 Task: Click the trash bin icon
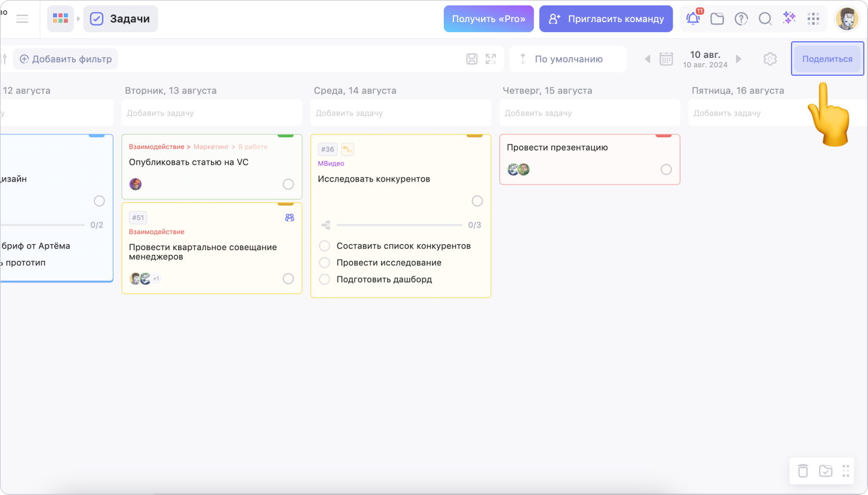803,471
